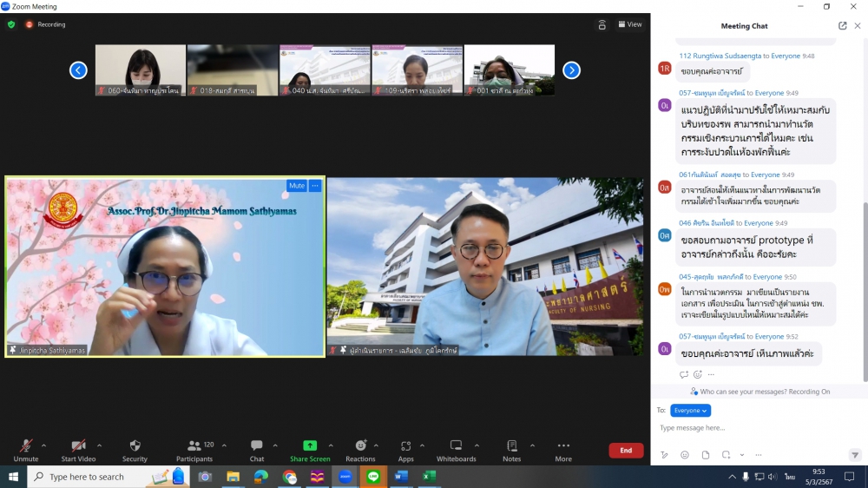Open the Apps panel
The image size is (868, 488).
coord(405,449)
